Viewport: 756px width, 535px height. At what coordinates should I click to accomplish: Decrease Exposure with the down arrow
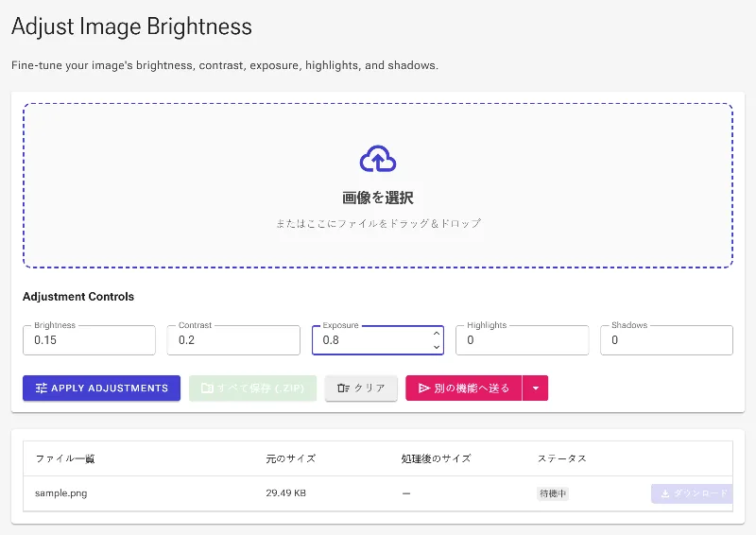437,347
